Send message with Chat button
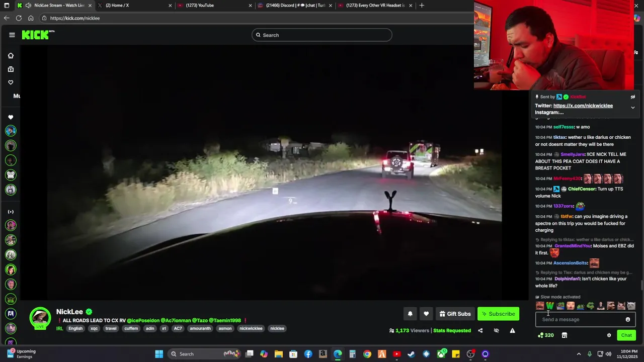 (626, 335)
